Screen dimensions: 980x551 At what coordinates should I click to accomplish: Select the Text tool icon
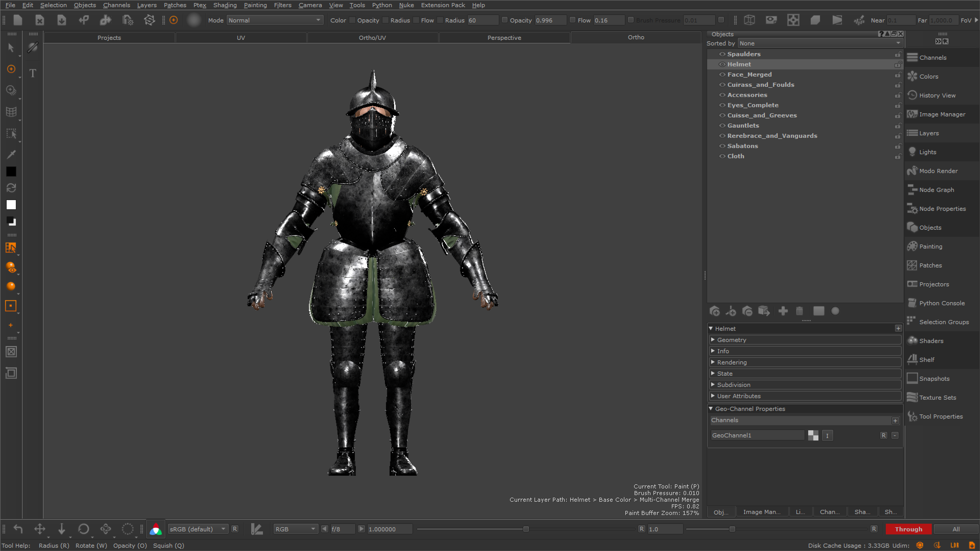[33, 73]
